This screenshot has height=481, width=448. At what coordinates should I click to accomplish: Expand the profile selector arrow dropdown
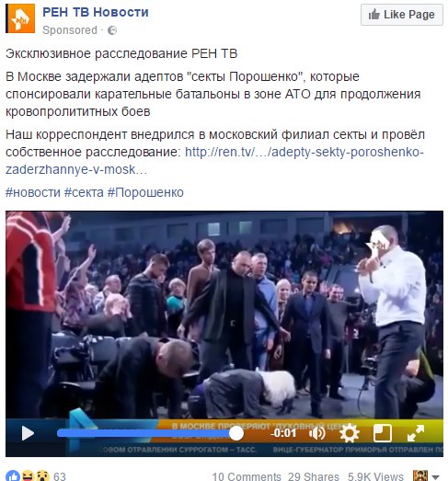tap(435, 477)
